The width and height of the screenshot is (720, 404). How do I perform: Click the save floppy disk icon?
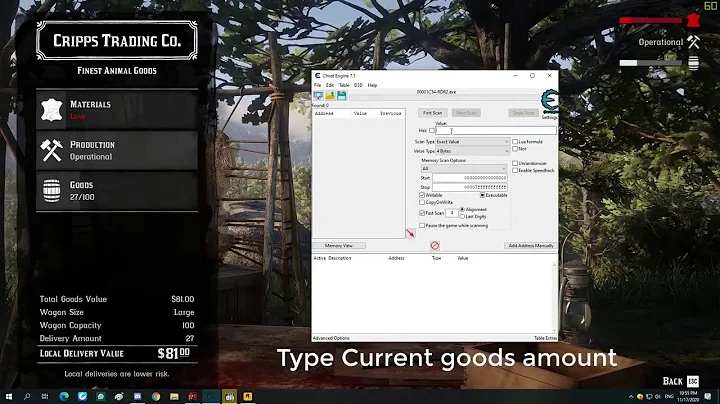coord(342,95)
